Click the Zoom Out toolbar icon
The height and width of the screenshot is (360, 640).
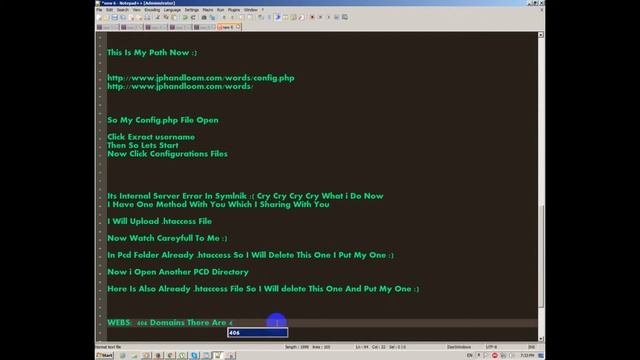click(233, 17)
